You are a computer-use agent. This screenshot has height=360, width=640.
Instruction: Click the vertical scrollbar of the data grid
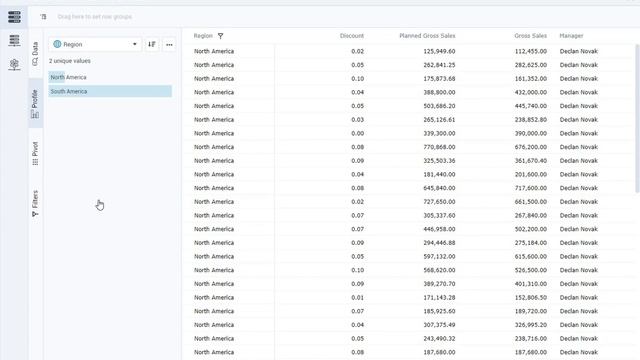pos(637,118)
